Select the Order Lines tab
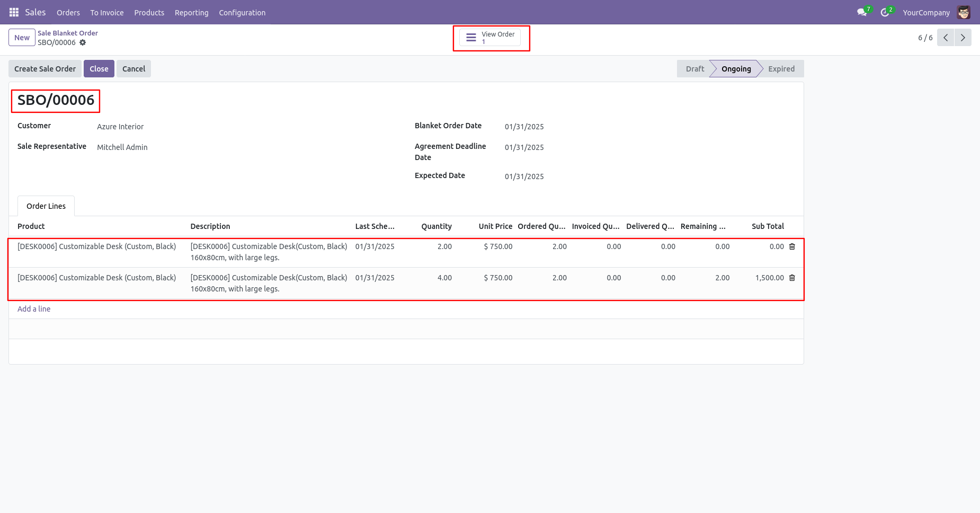 click(x=46, y=206)
